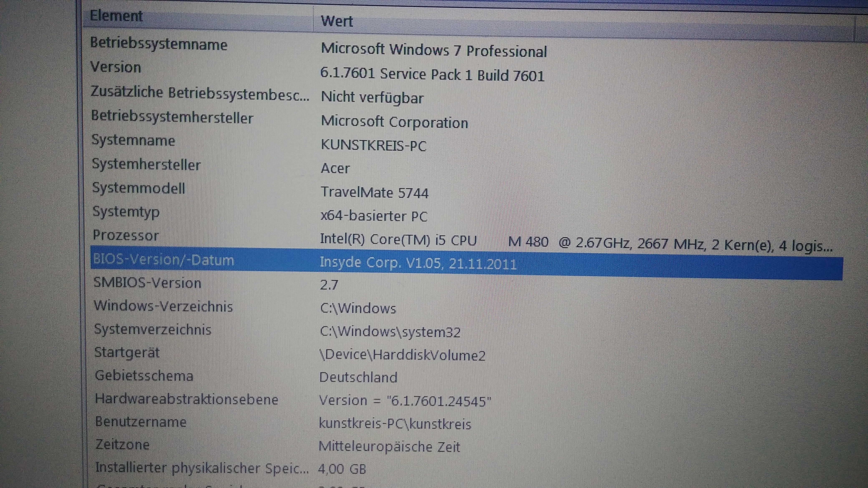This screenshot has width=868, height=488.
Task: Click the Nicht verfügbar value
Action: click(372, 98)
